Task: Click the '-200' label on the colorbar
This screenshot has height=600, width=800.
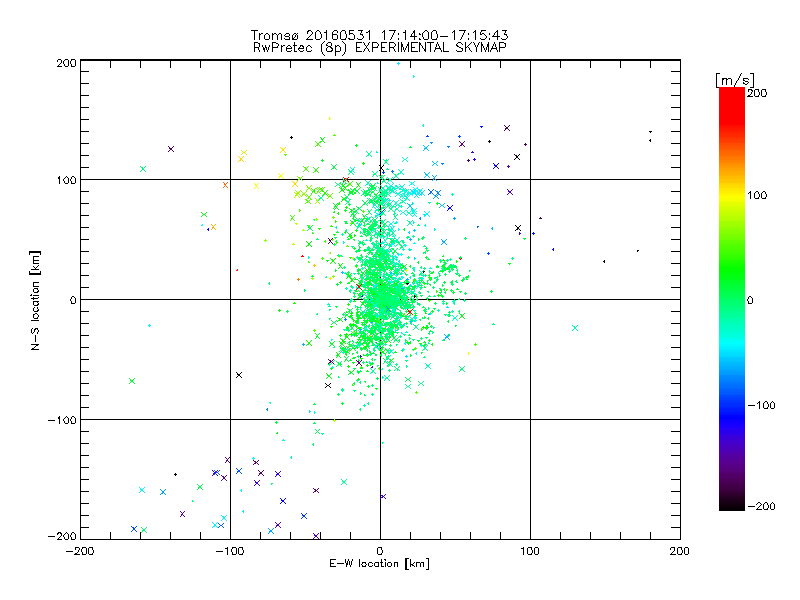Action: (x=761, y=506)
